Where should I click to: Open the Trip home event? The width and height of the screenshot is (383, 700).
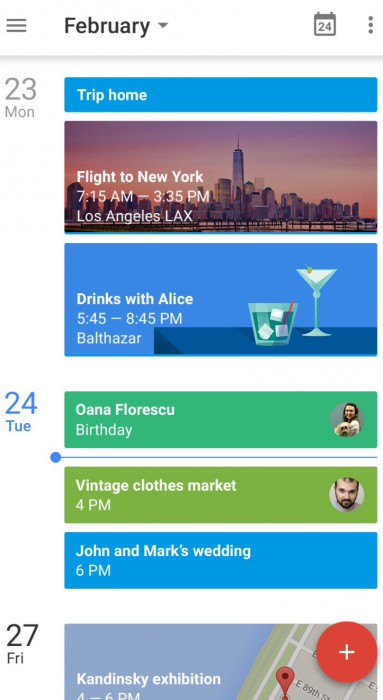[221, 95]
